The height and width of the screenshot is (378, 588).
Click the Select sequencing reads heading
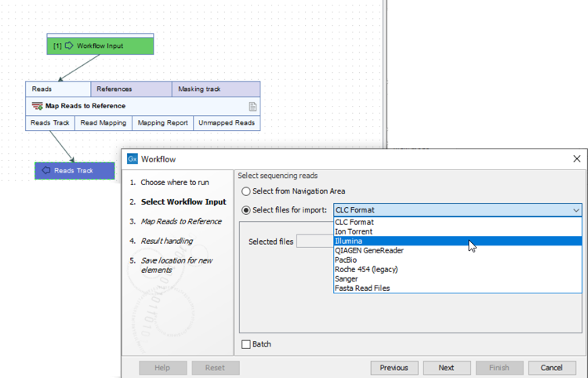point(278,176)
